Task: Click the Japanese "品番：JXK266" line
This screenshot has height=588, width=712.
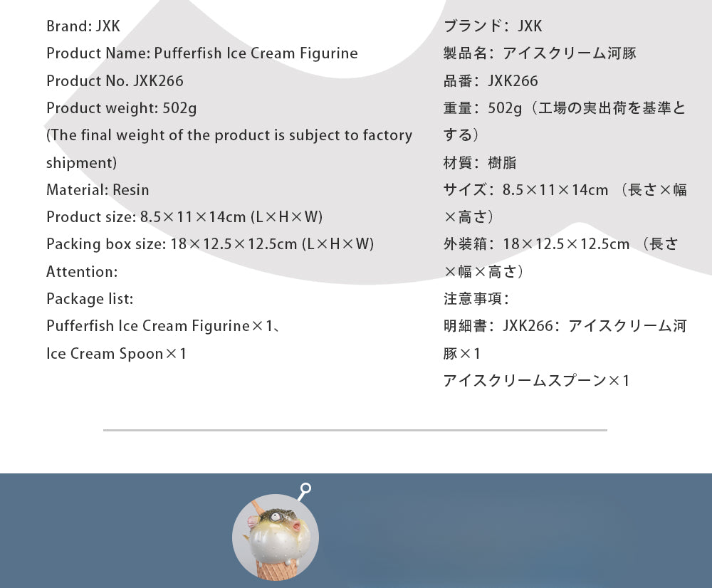Action: (491, 80)
